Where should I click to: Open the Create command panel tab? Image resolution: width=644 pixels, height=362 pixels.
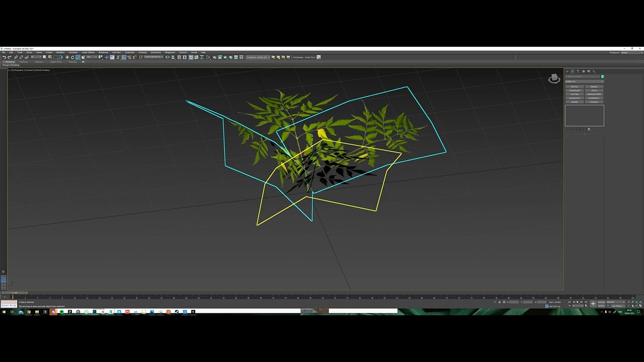click(567, 71)
